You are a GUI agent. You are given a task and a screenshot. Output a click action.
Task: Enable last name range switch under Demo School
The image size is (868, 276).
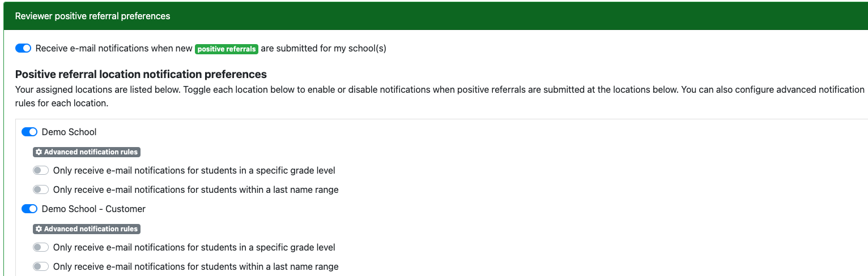click(x=41, y=189)
